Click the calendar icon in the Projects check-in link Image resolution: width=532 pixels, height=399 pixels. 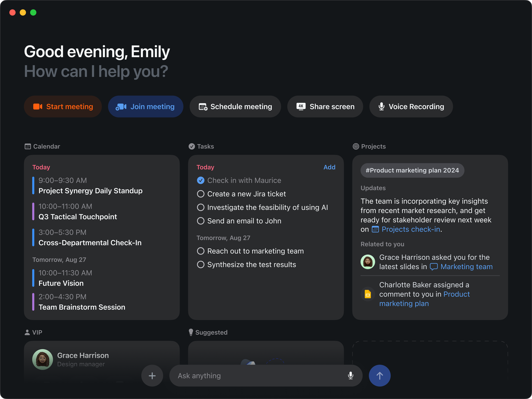(x=375, y=229)
